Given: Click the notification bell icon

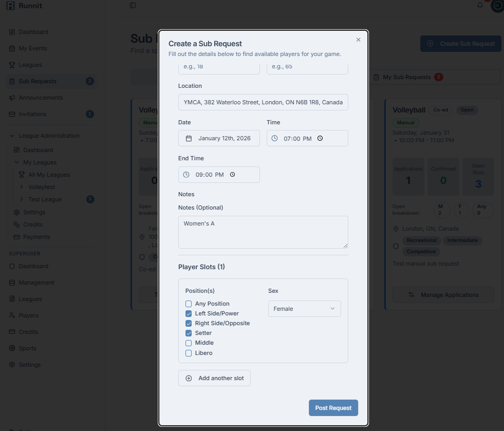Looking at the screenshot, I should pos(479,6).
